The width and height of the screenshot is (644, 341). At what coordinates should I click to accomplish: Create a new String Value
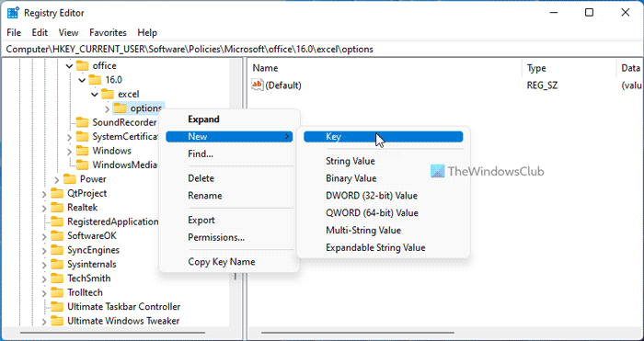click(384, 161)
